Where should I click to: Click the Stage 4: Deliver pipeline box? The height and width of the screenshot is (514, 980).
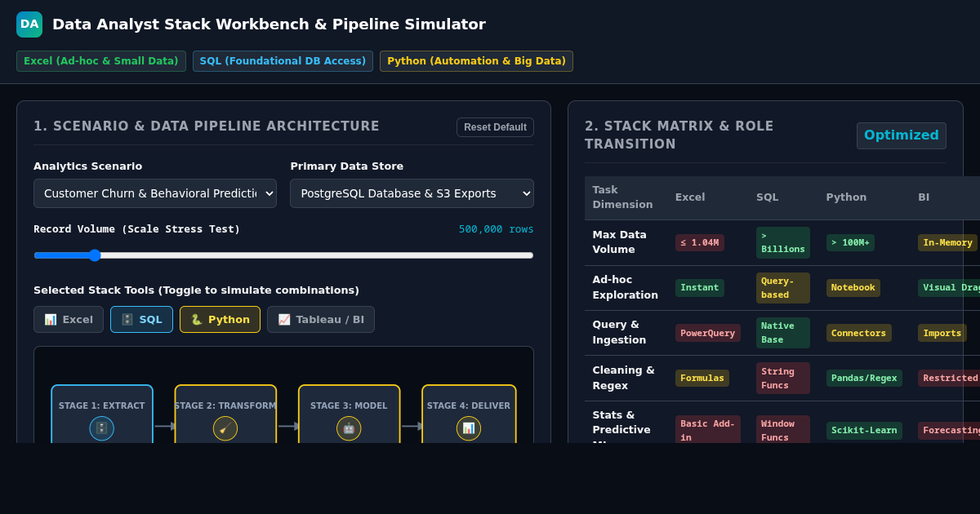tap(469, 414)
